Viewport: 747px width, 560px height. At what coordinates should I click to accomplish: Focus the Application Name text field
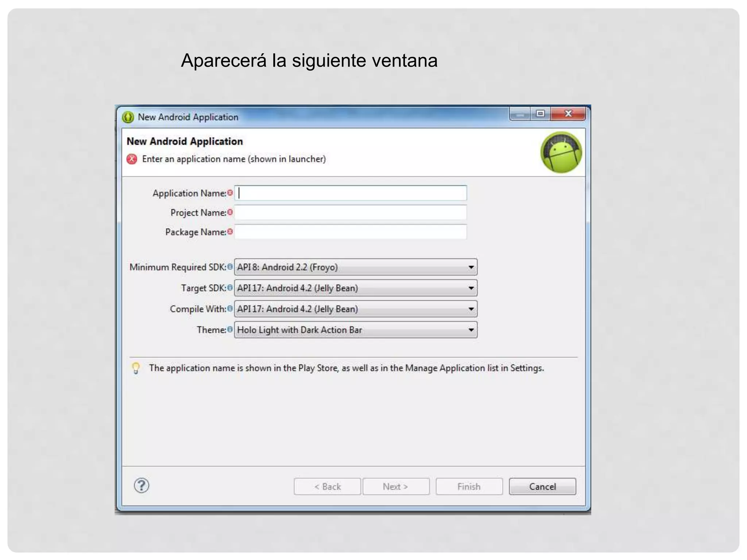(x=351, y=193)
